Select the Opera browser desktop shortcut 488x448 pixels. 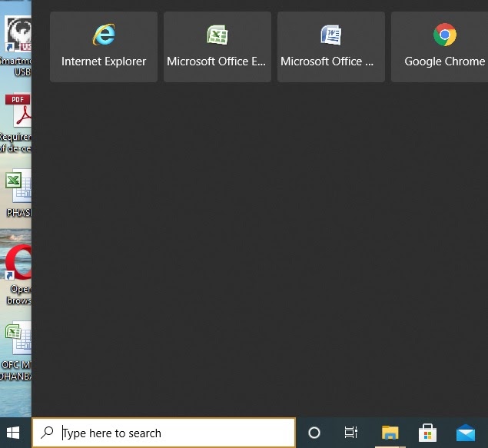pos(16,274)
